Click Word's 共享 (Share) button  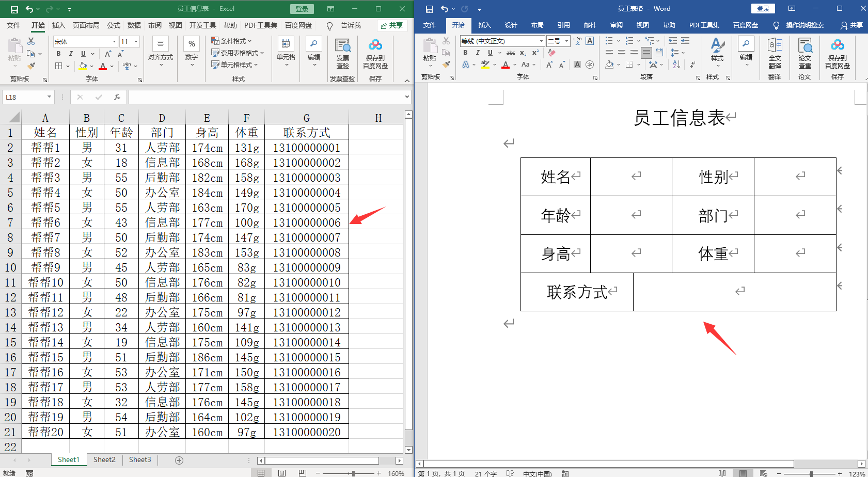click(x=852, y=25)
